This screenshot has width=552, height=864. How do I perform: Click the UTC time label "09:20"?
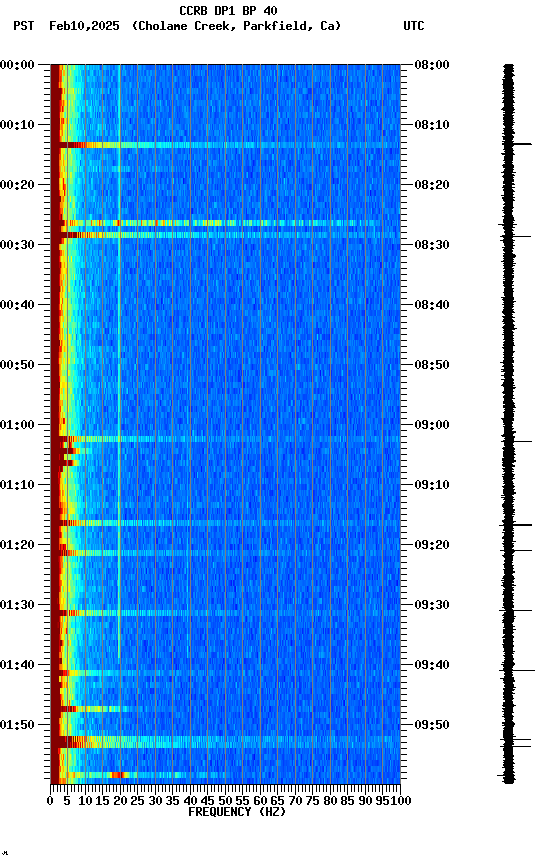pyautogui.click(x=432, y=545)
